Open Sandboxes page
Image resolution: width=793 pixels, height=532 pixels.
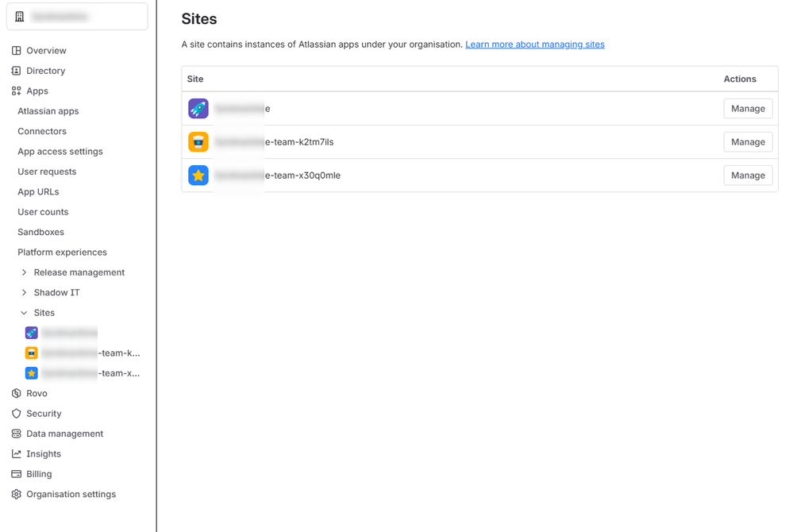coord(41,232)
